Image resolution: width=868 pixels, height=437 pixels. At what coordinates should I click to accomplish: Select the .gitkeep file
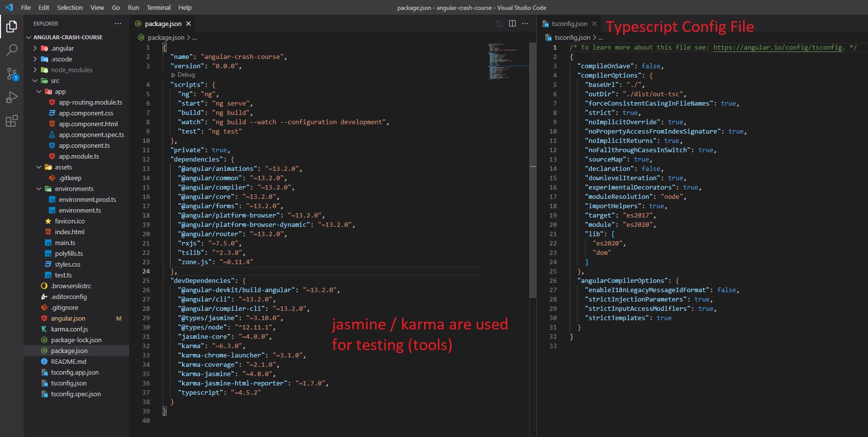click(x=76, y=178)
